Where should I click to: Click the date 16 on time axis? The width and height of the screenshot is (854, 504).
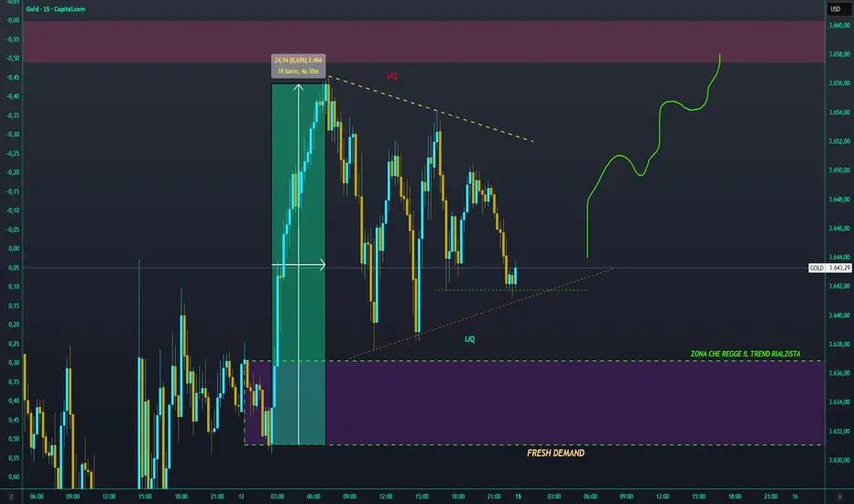click(x=795, y=497)
